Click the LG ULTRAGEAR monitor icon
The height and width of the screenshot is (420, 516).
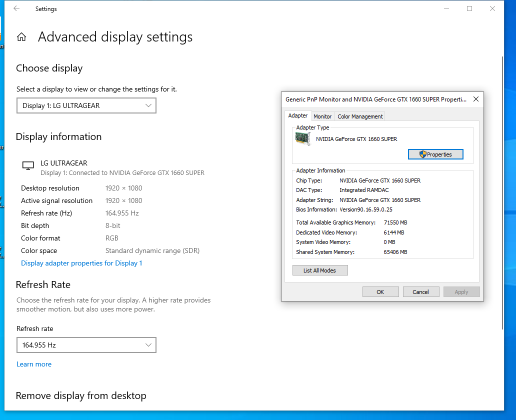(x=28, y=165)
